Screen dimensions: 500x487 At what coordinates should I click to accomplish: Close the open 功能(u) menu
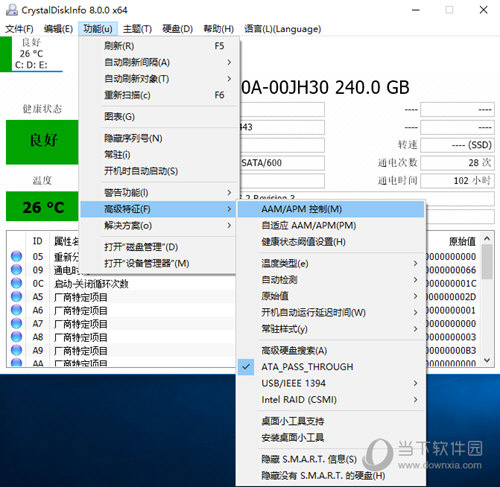point(98,29)
